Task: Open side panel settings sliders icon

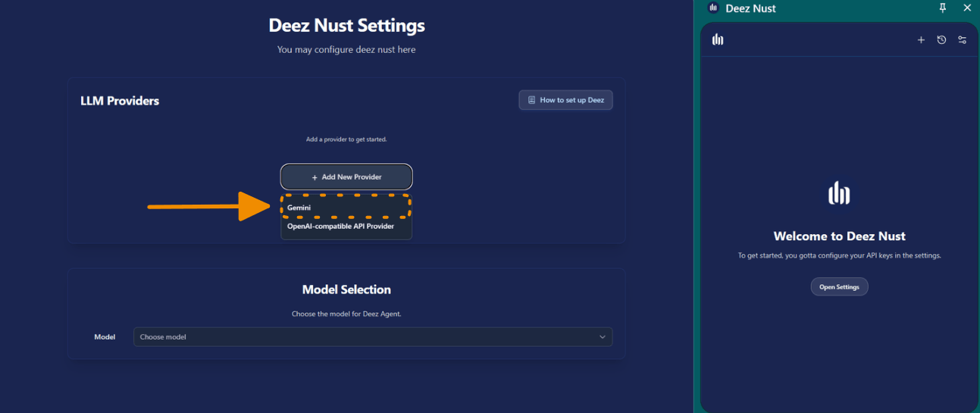Action: 962,40
